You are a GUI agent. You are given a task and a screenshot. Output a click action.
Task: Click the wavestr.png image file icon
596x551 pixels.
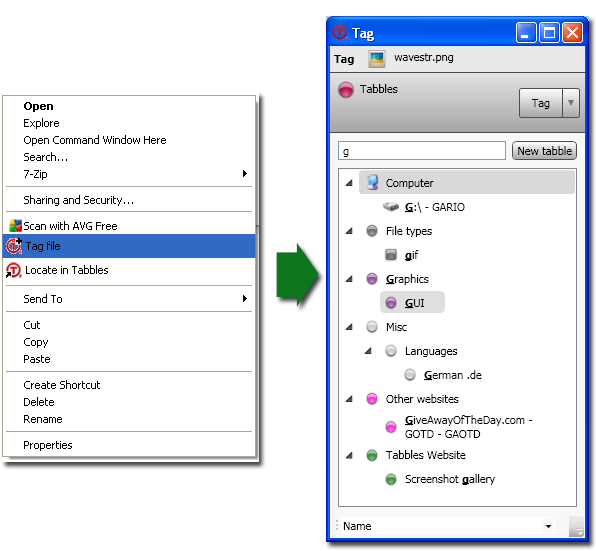[377, 59]
